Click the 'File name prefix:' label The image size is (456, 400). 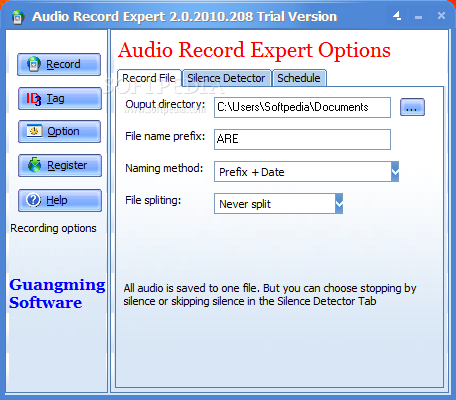pos(165,136)
